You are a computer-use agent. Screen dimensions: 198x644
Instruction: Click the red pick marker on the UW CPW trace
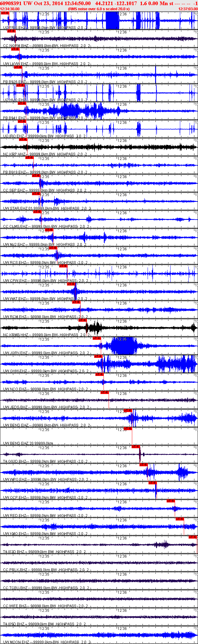[x=63, y=266]
